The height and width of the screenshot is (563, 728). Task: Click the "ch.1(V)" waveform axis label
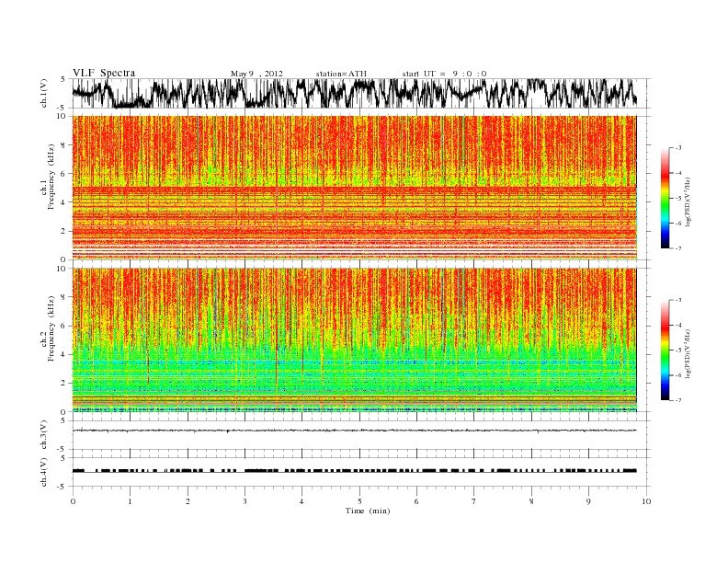(44, 93)
